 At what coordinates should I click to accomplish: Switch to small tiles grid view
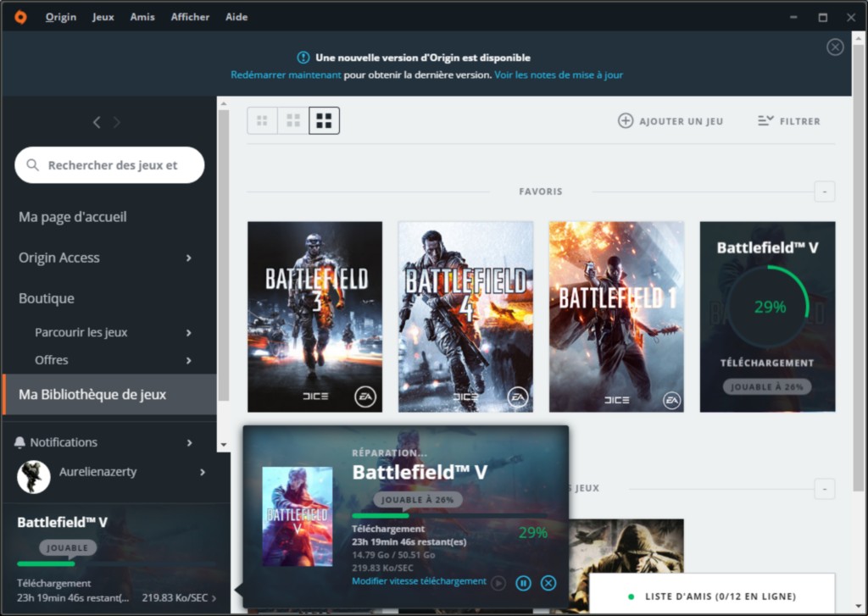click(x=263, y=120)
